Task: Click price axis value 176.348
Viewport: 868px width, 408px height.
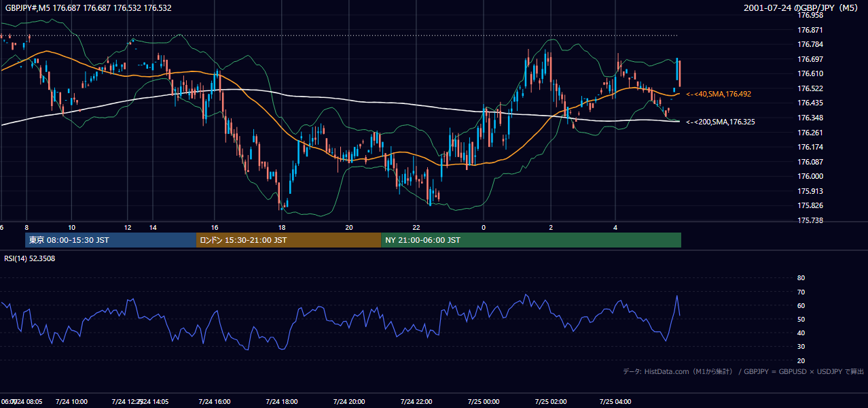Action: pyautogui.click(x=810, y=118)
